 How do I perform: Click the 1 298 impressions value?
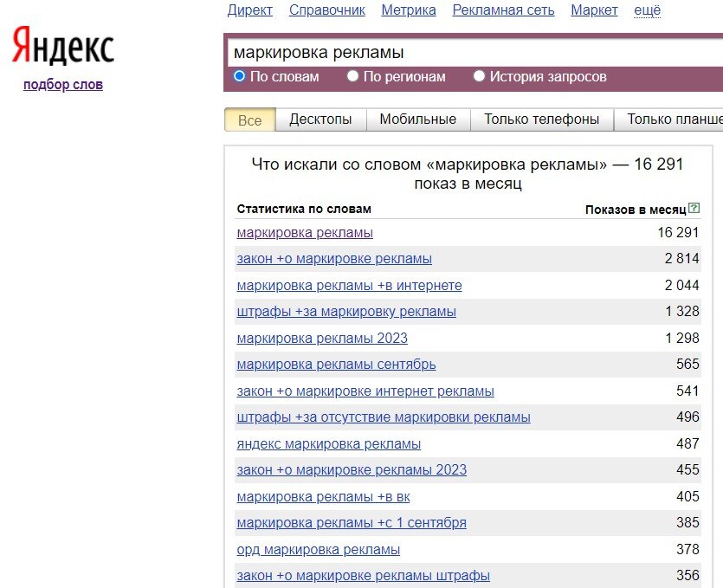(x=682, y=338)
